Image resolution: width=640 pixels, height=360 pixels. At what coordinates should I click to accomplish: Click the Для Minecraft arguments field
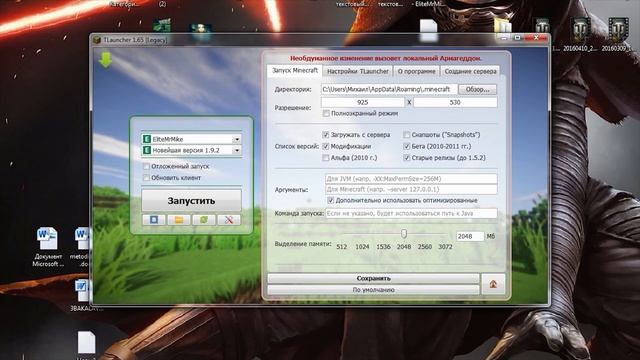click(x=411, y=189)
